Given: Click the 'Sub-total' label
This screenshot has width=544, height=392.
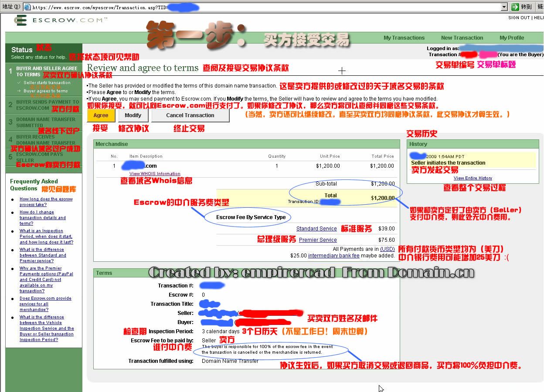Looking at the screenshot, I should (x=326, y=184).
